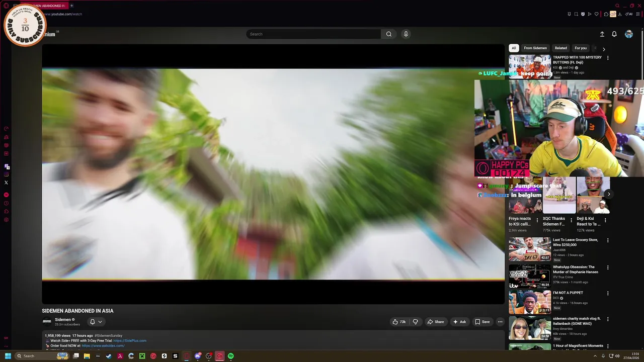The width and height of the screenshot is (644, 362).
Task: Open I'M NOT A PUPPET video title
Action: [x=568, y=293]
